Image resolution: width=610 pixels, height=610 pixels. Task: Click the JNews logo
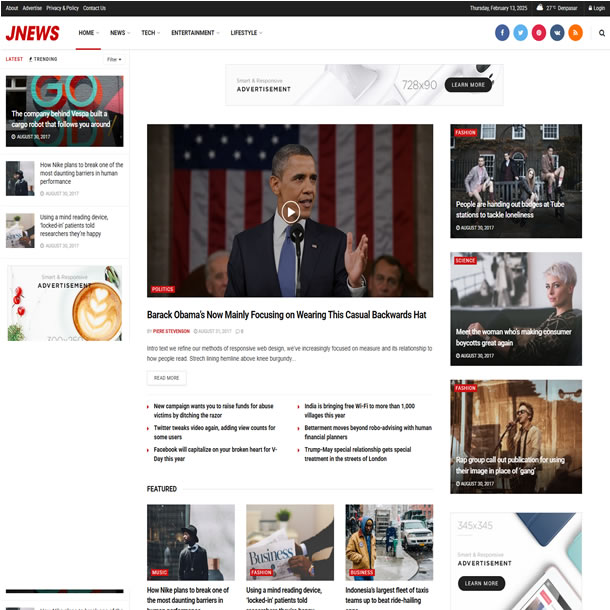coord(32,33)
